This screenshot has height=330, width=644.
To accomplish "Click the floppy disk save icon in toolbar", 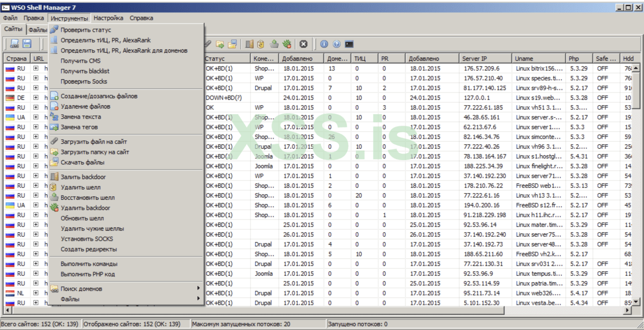I will pyautogui.click(x=27, y=44).
